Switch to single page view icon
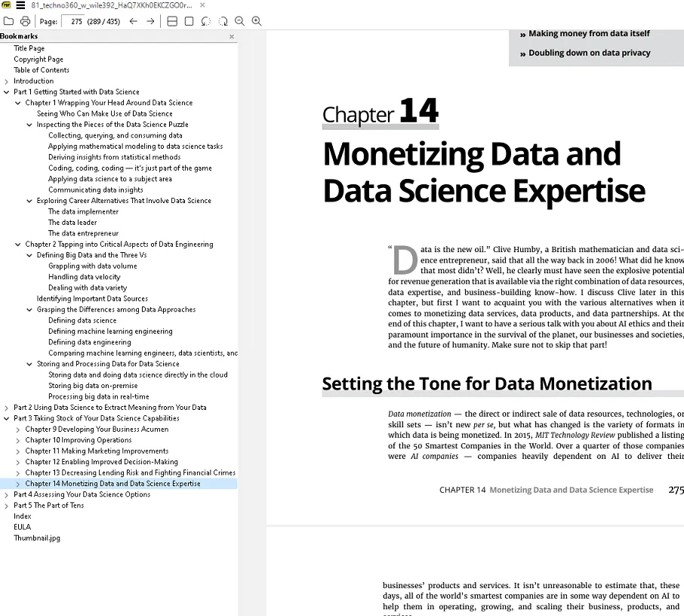 (189, 21)
